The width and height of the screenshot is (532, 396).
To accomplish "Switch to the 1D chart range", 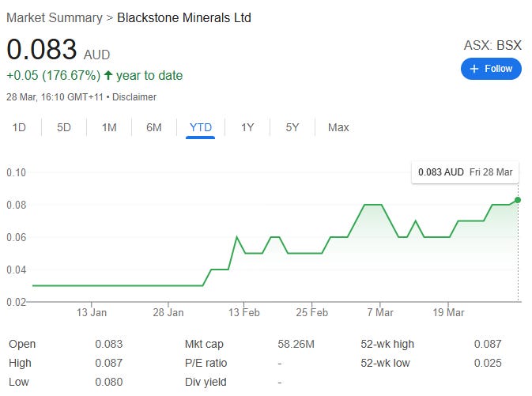I will 19,127.
